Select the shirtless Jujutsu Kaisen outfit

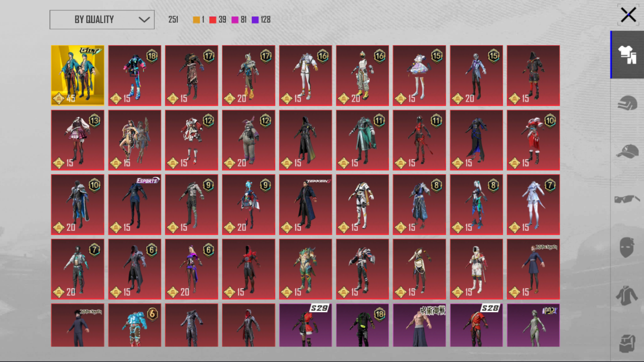419,325
